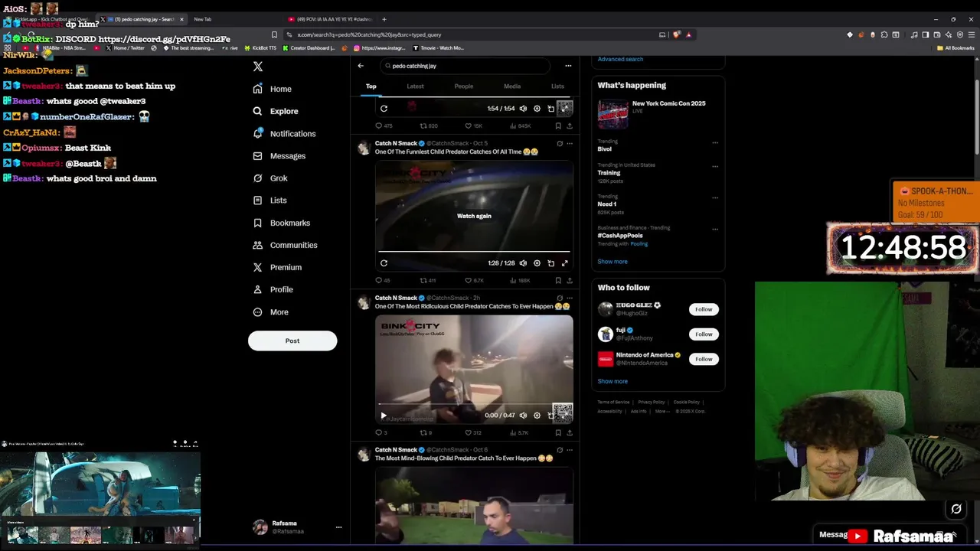Screen dimensions: 980x551
Task: Open Grok in the sidebar
Action: coord(269,178)
